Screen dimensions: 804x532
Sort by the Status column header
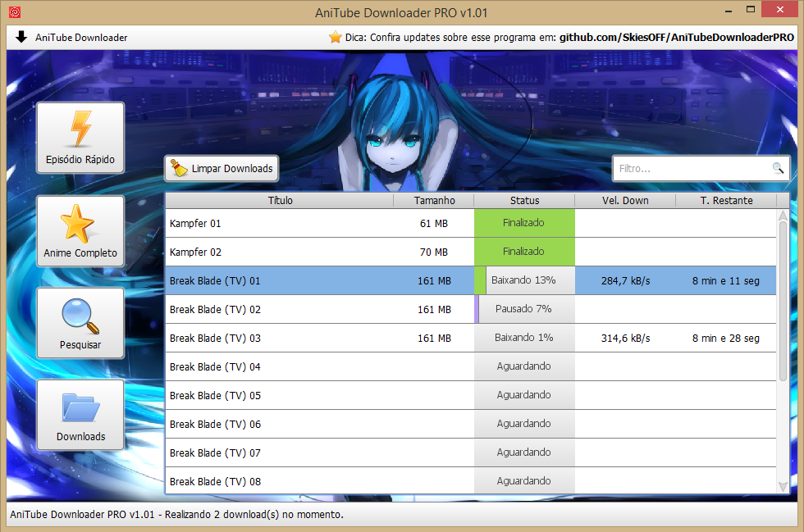pos(524,200)
